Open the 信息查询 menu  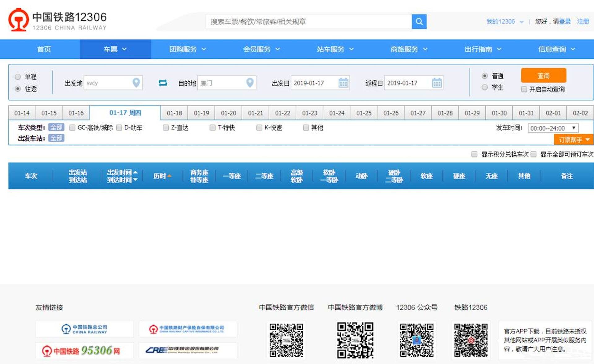(x=553, y=49)
